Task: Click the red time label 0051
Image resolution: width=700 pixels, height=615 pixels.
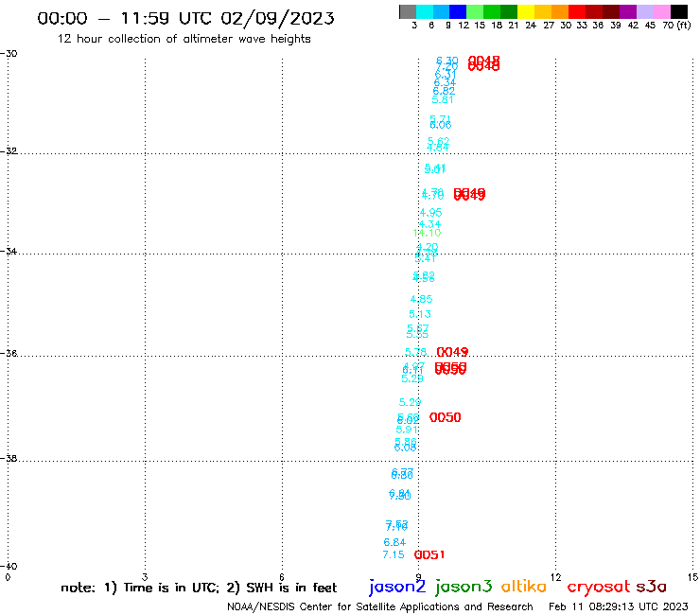Action: point(429,554)
